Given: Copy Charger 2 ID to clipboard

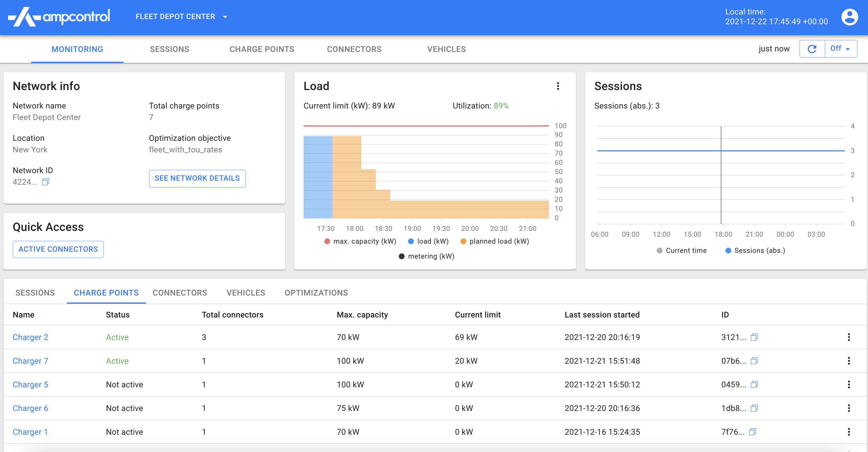Looking at the screenshot, I should click(x=754, y=337).
